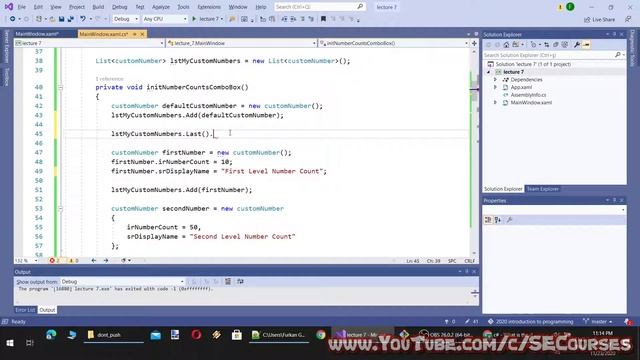Pin the MainWindow.xaml.cs tab
Screen dimensions: 640x360
(134, 34)
